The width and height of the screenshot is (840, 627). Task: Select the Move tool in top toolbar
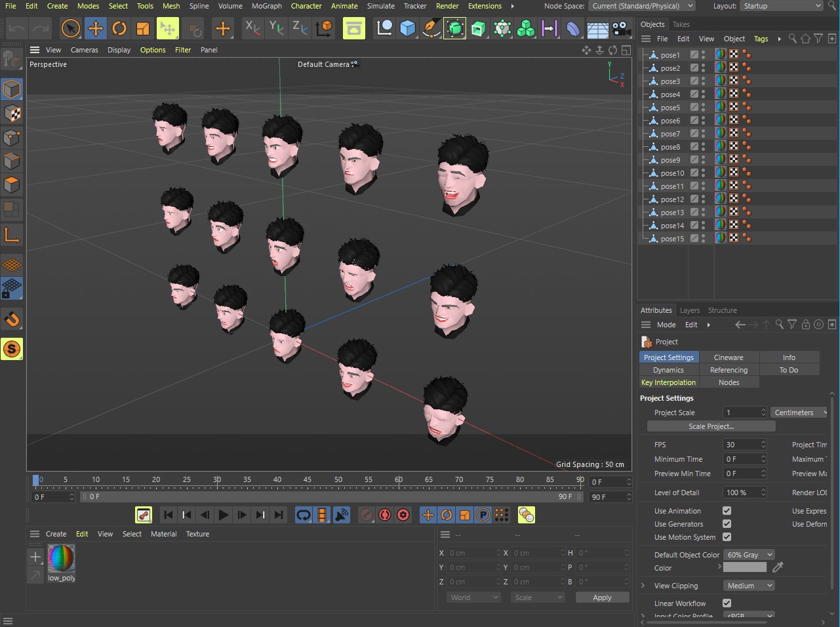(96, 28)
